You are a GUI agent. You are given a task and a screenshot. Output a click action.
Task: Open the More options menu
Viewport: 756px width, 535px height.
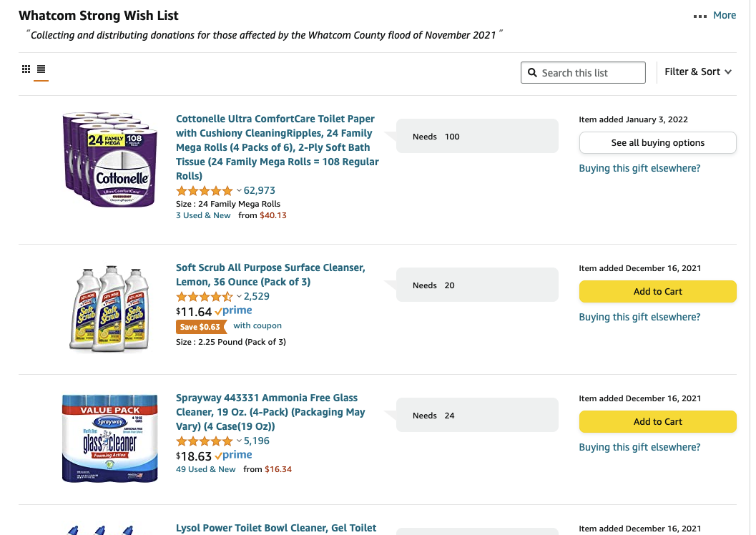click(x=715, y=15)
